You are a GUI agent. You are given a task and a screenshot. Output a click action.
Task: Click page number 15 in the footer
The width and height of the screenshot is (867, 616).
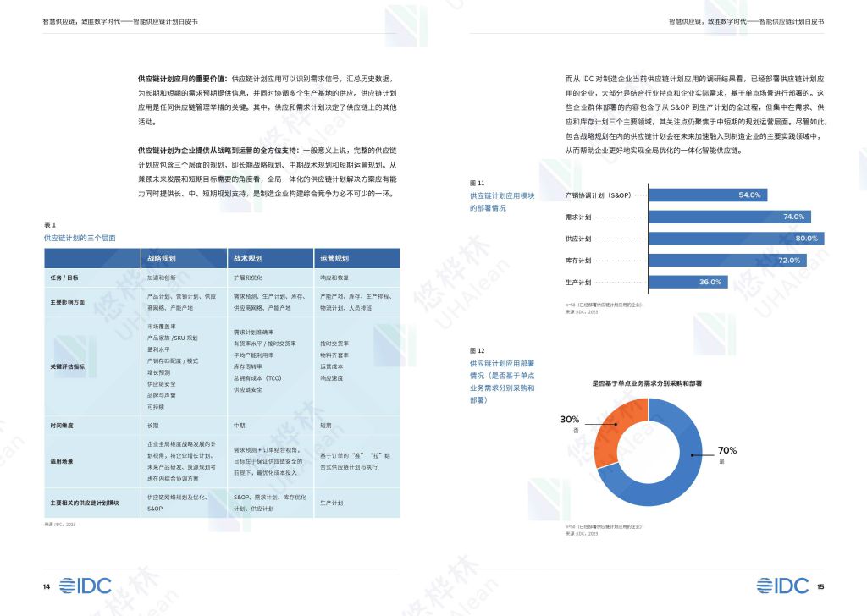point(820,586)
